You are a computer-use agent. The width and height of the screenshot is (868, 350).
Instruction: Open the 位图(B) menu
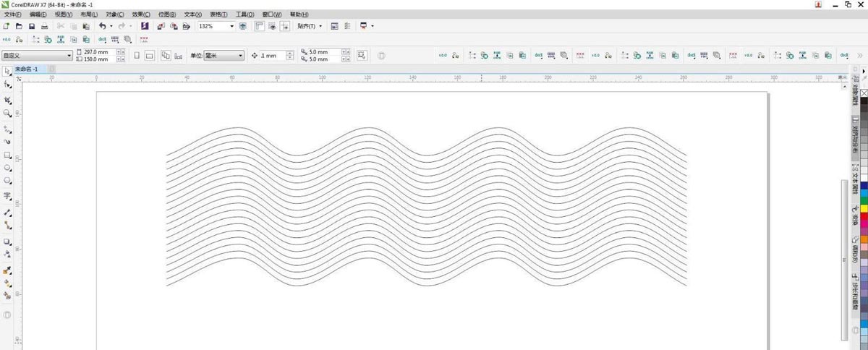coord(167,14)
